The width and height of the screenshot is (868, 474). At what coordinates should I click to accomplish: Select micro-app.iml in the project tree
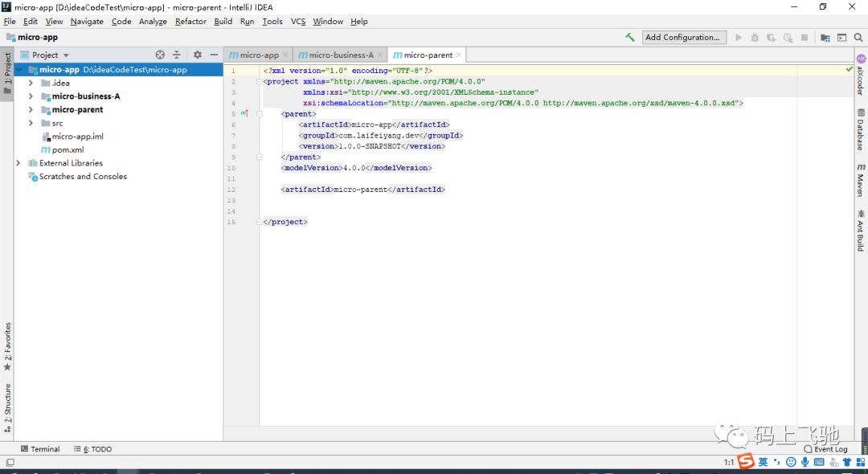coord(77,137)
